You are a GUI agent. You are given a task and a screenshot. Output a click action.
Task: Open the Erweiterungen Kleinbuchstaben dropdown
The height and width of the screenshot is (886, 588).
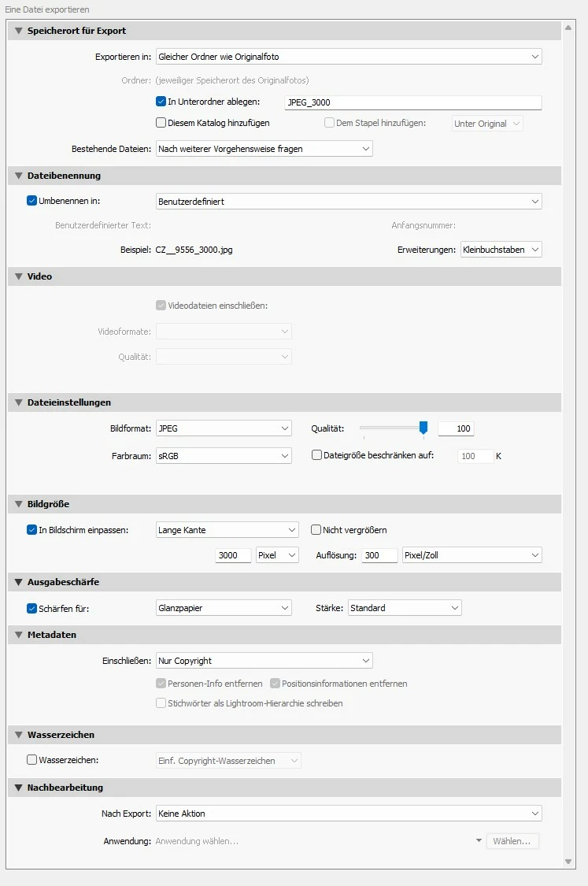501,249
